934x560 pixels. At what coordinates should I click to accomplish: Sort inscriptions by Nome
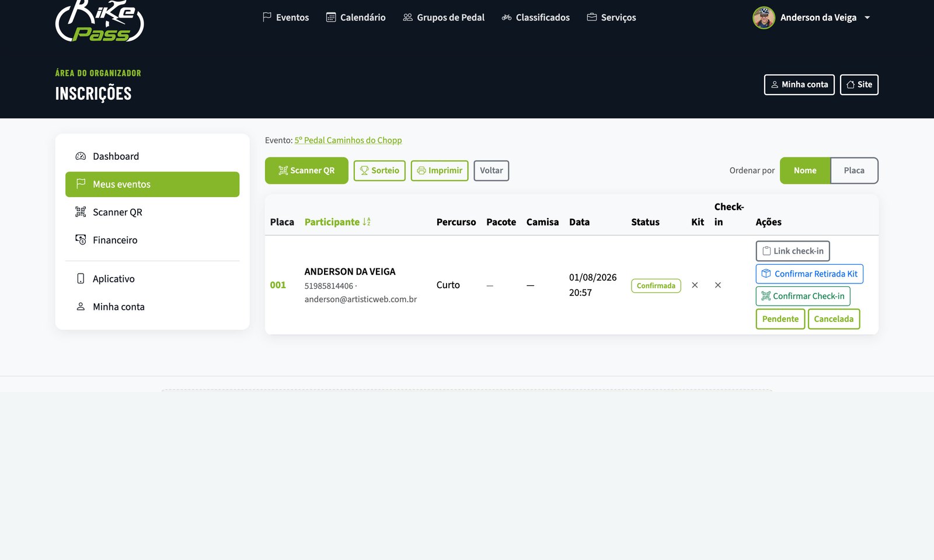(x=805, y=170)
